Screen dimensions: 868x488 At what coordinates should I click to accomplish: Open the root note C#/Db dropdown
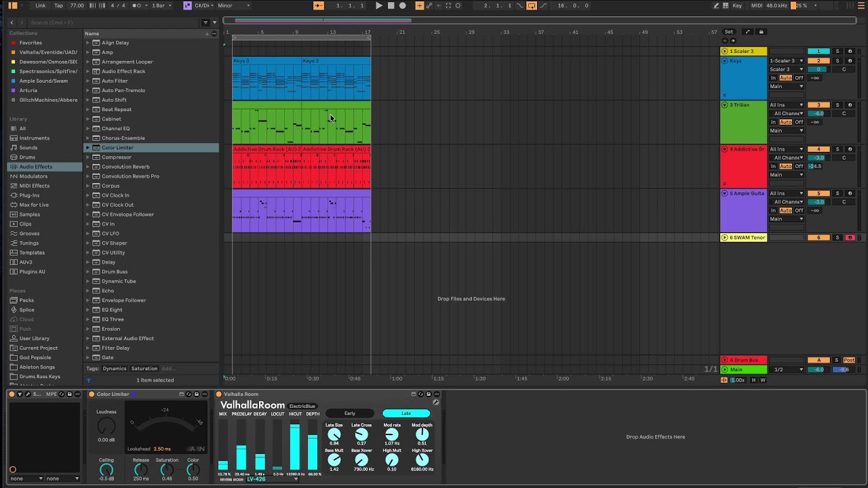(203, 5)
